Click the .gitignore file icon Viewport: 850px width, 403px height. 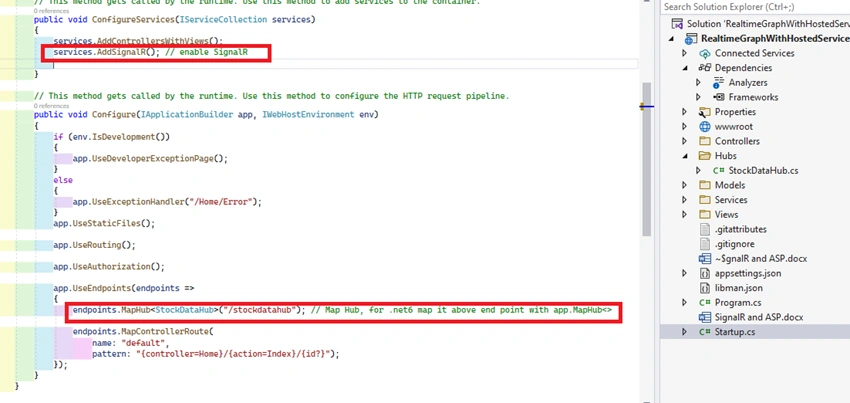point(705,244)
